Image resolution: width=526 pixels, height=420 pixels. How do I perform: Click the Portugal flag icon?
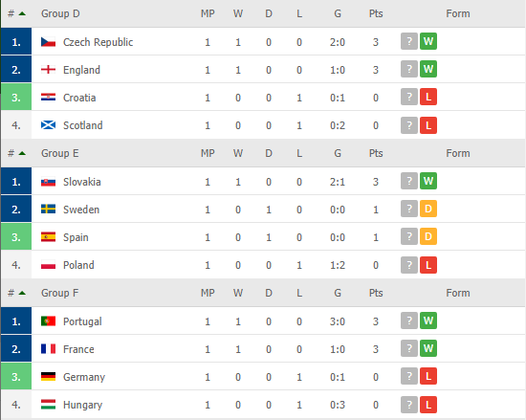(x=48, y=321)
